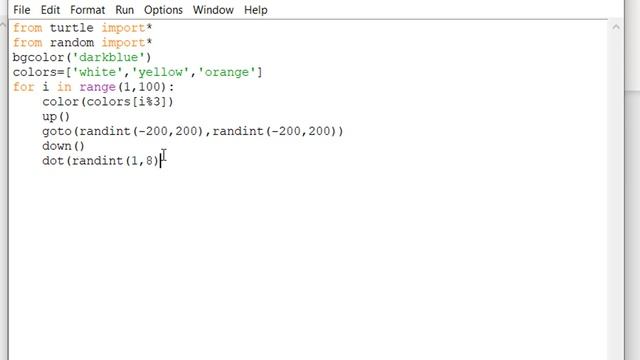The image size is (640, 360).
Task: Click the line bgcolor('darkblue')
Action: point(82,58)
